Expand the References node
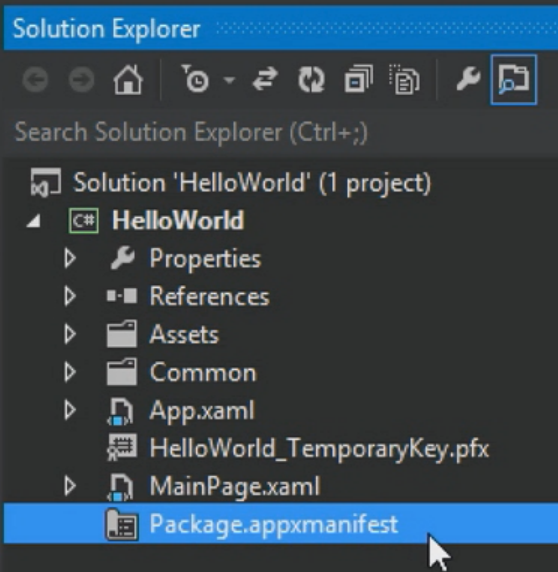Image resolution: width=558 pixels, height=572 pixels. click(x=70, y=296)
